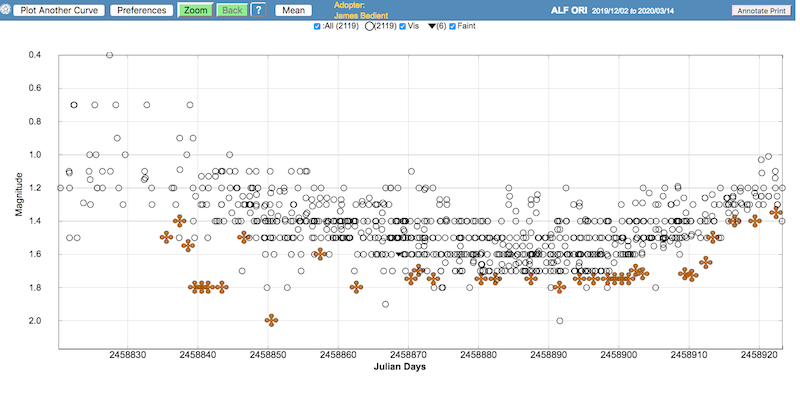The image size is (800, 399).
Task: Click the Mean curve button
Action: pyautogui.click(x=293, y=10)
